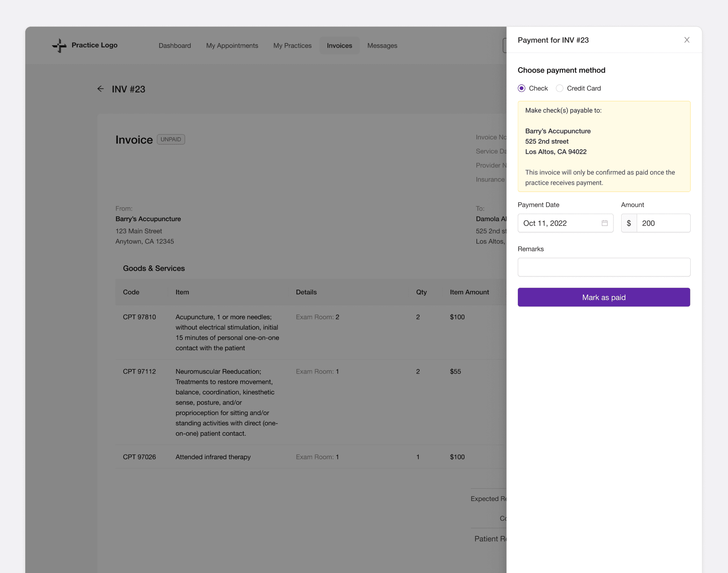
Task: Open the Messages nav item
Action: (x=382, y=45)
